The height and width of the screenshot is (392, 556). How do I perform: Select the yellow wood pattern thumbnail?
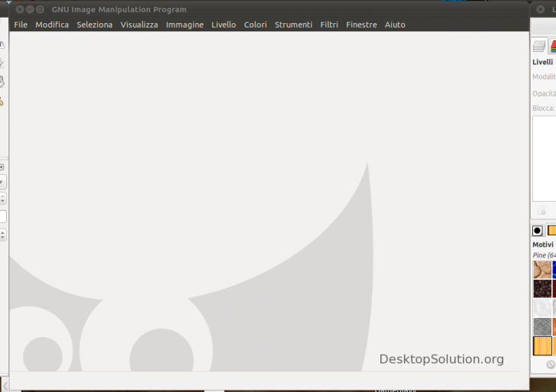[542, 345]
